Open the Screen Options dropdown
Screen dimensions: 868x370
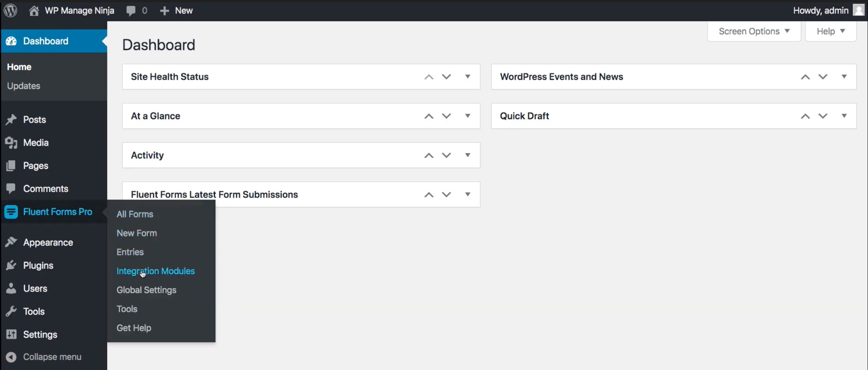click(x=754, y=31)
